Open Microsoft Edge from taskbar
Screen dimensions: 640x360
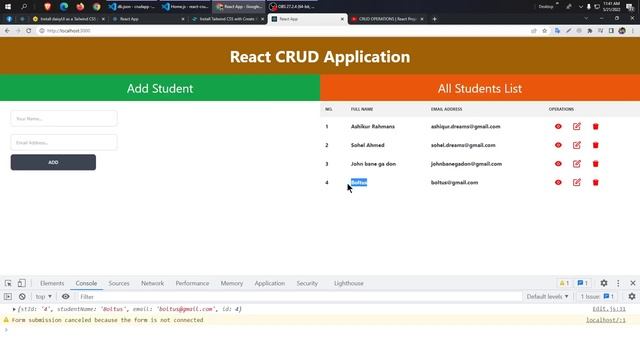pyautogui.click(x=64, y=7)
